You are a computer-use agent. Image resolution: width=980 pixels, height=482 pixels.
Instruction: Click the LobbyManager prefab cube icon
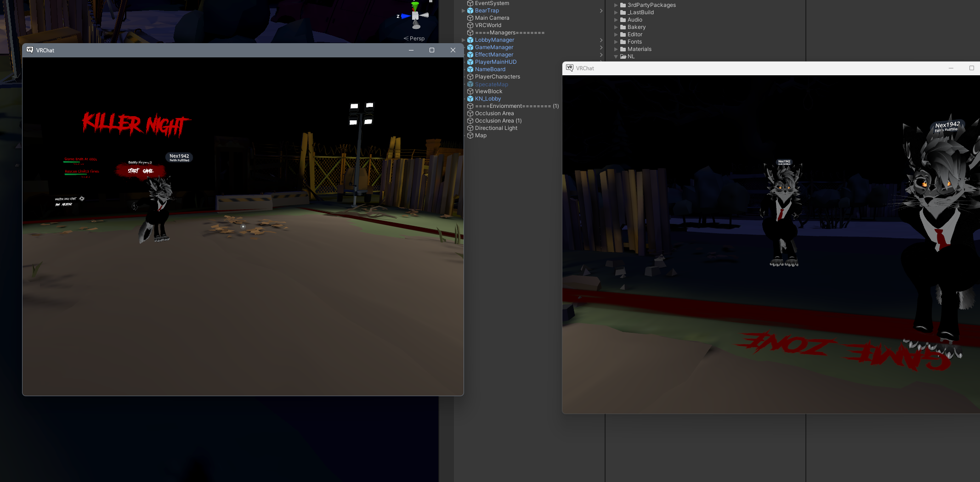coord(470,40)
